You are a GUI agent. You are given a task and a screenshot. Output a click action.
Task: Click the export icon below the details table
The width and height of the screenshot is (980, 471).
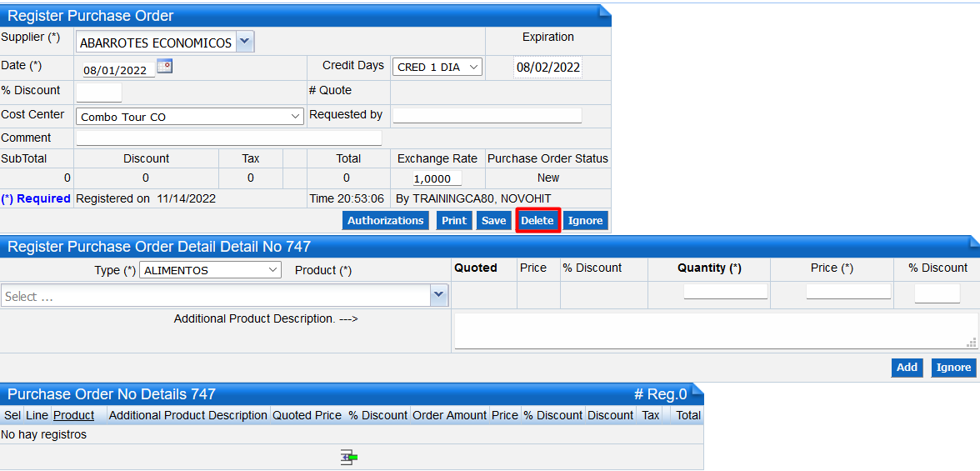click(x=349, y=457)
